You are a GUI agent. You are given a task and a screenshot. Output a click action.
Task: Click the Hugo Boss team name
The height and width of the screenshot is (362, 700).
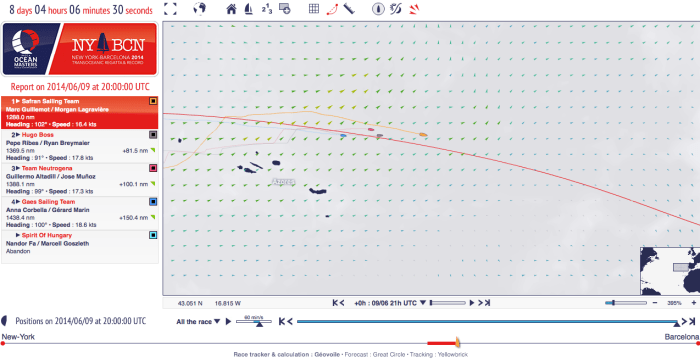[38, 135]
